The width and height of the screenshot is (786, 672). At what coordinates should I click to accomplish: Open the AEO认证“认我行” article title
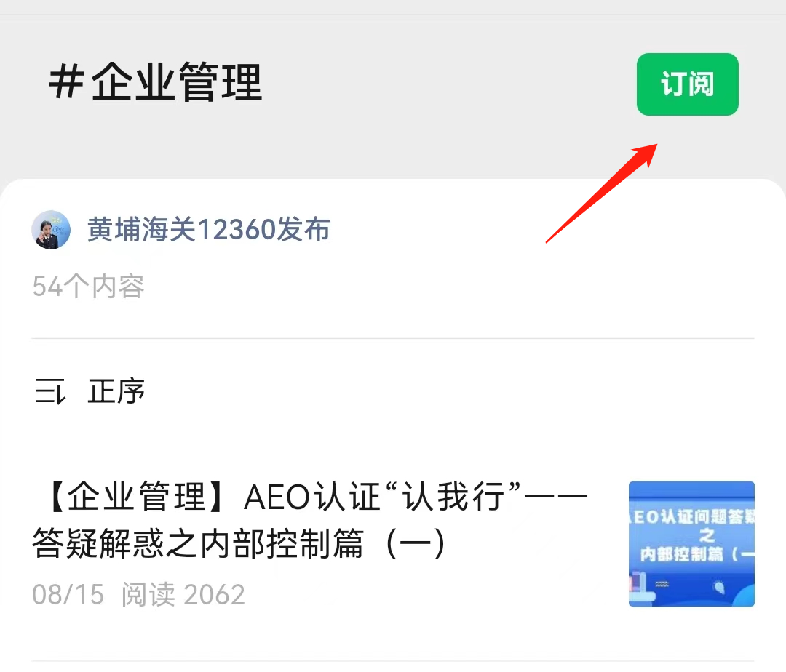311,520
